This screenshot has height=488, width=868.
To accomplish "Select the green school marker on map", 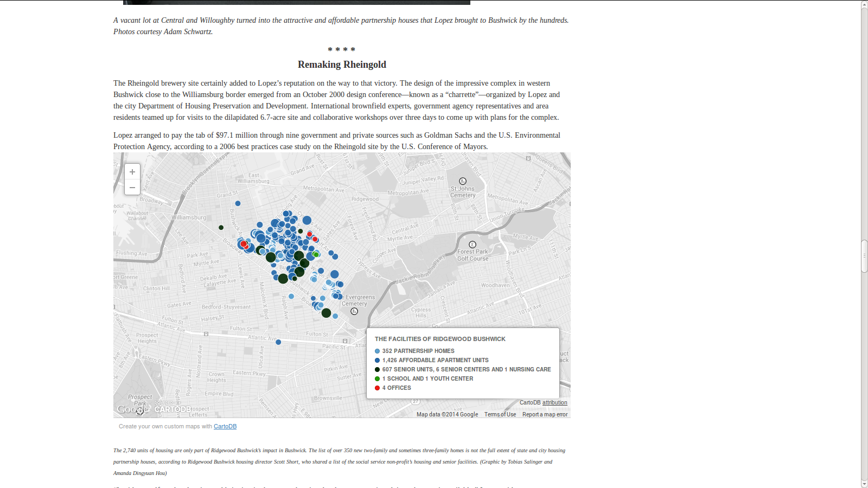I will click(x=316, y=254).
